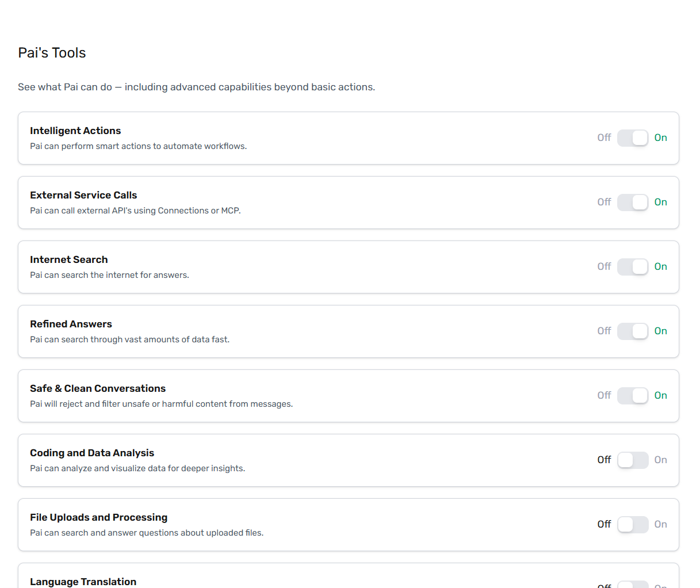Select the "Coding and Data Analysis" title
This screenshot has width=700, height=588.
pyautogui.click(x=92, y=453)
